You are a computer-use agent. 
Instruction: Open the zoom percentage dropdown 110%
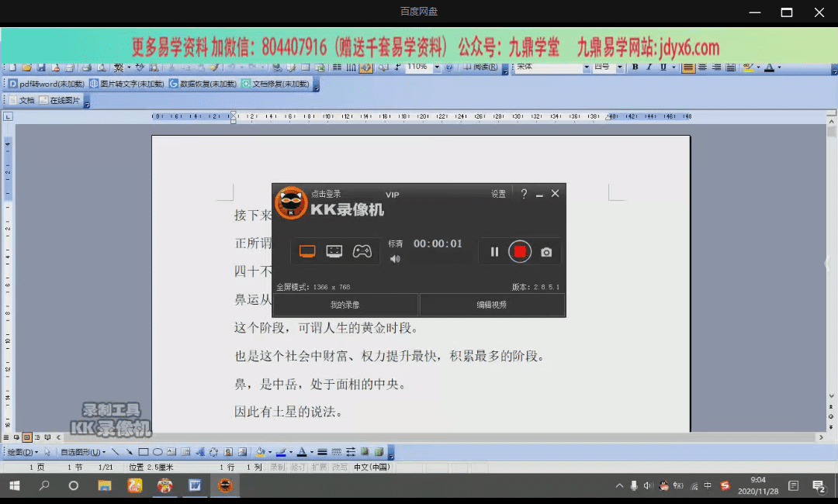coord(437,67)
